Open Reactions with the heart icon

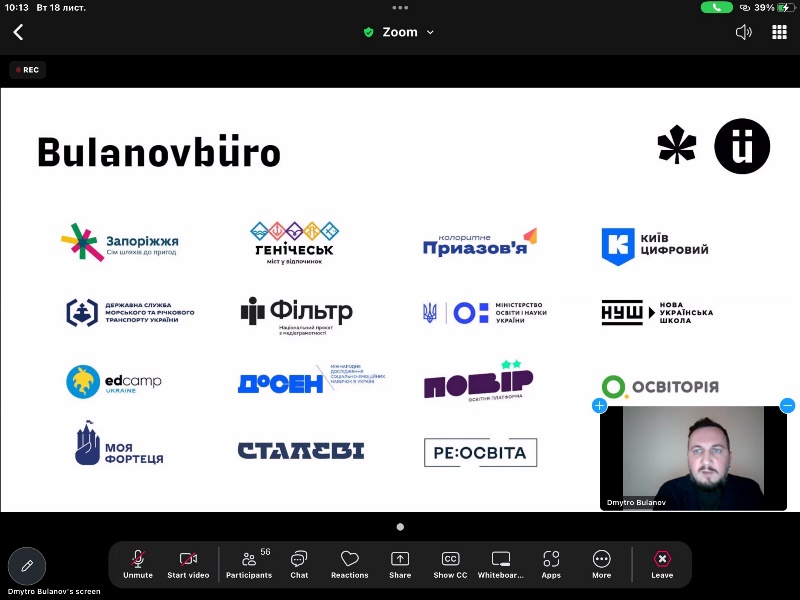coord(349,564)
